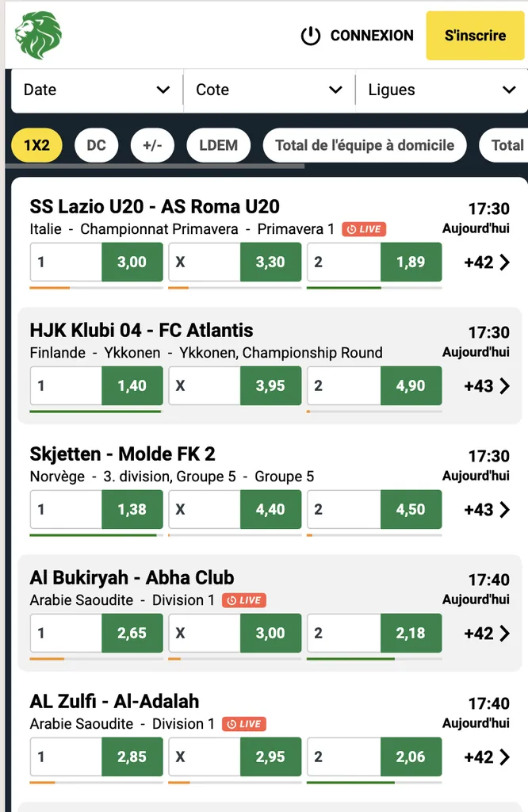Click the power icon beside CONNEXION
This screenshot has height=812, width=528.
(x=310, y=36)
